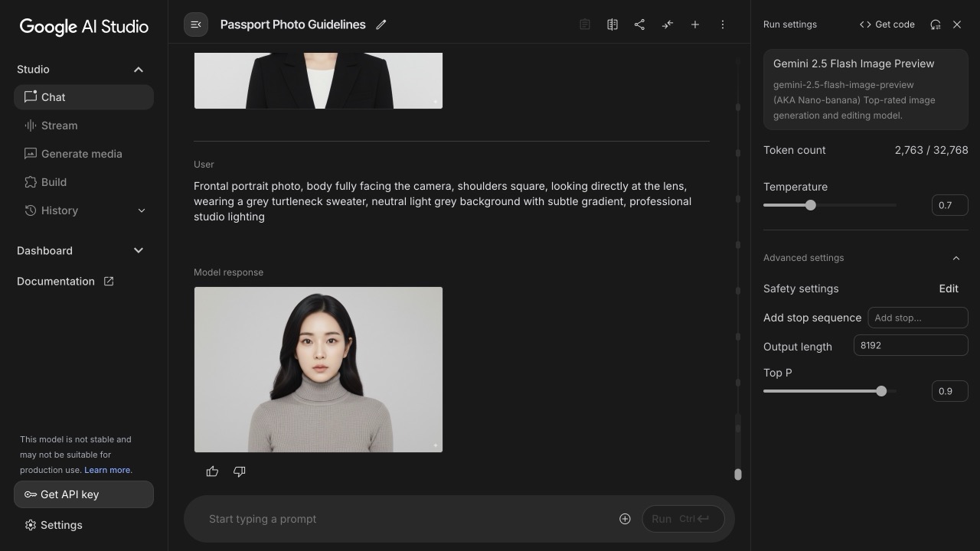Open Settings at sidebar bottom
This screenshot has height=551, width=980.
coord(53,525)
